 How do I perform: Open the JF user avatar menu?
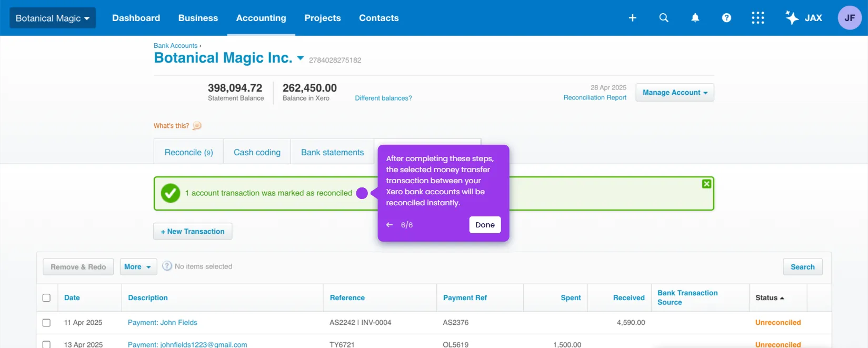(850, 18)
